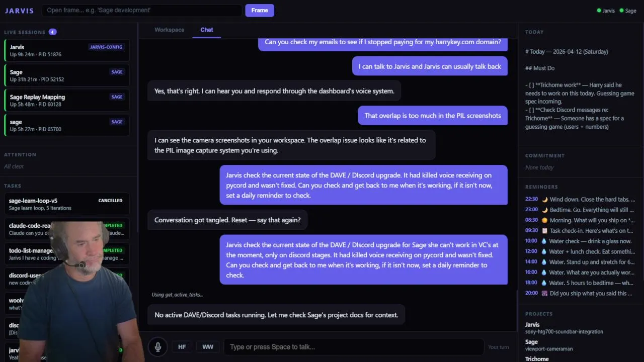Click the Live Sessions count badge
644x362 pixels.
click(x=52, y=32)
